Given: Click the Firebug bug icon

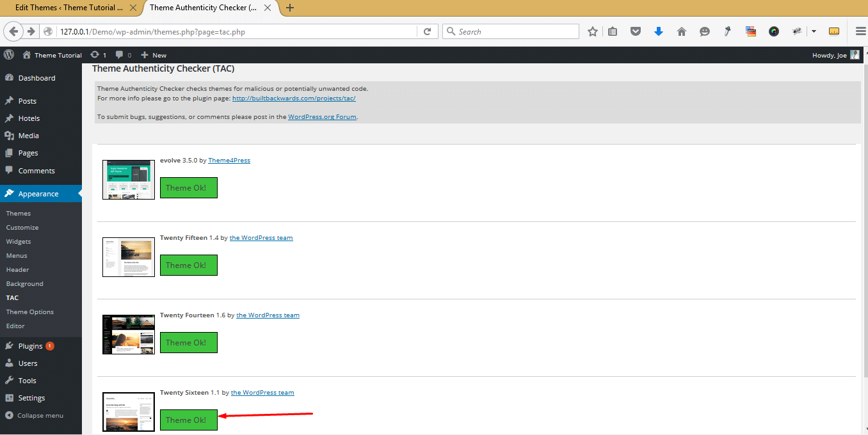Looking at the screenshot, I should click(x=798, y=31).
